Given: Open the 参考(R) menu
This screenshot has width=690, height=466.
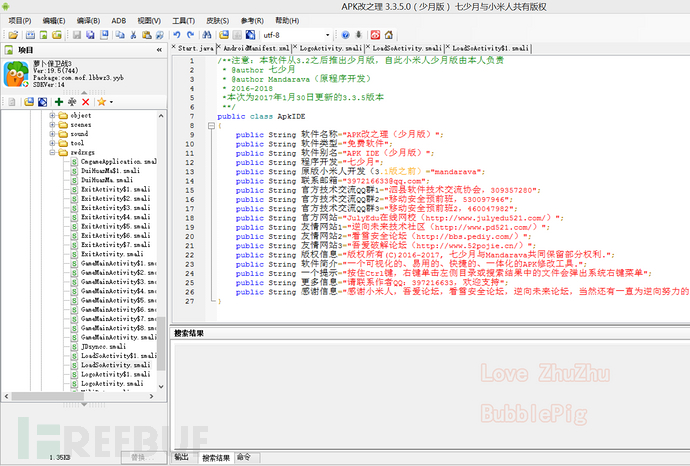Looking at the screenshot, I should pos(252,21).
